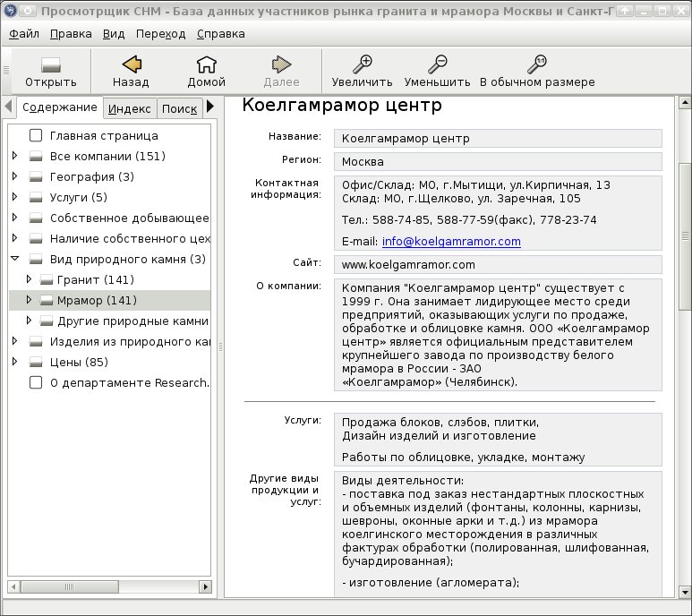Click the content pane scroll-up arrow
The height and width of the screenshot is (616, 692).
(685, 103)
